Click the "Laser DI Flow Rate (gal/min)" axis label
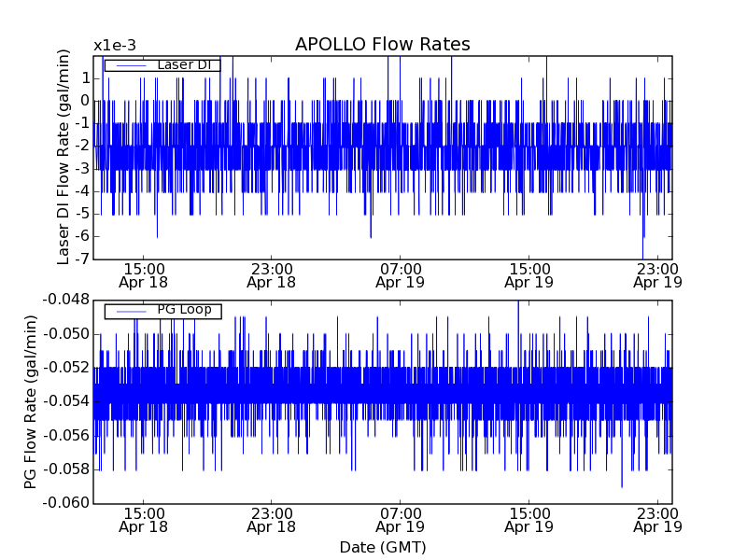This screenshot has width=747, height=560. 63,157
